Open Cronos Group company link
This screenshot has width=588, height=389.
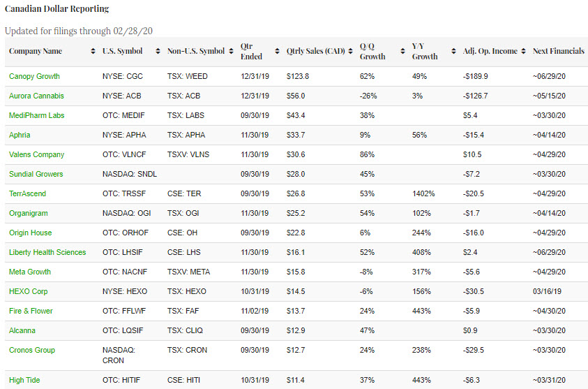coord(32,350)
